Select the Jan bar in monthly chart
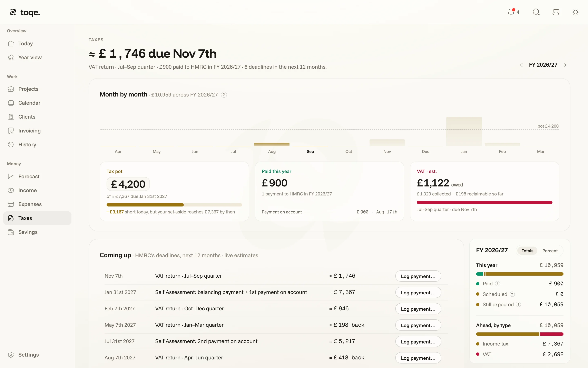The image size is (588, 368). (x=464, y=131)
